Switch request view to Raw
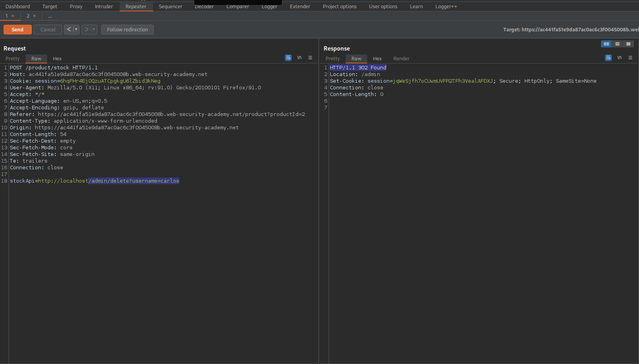Screen dimensions: 639x364 [x=36, y=59]
